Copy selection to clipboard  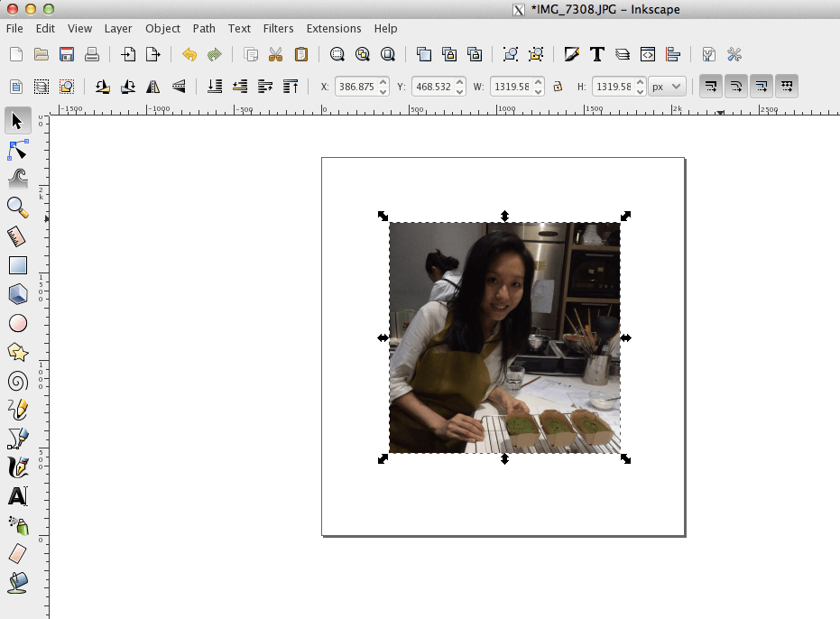pyautogui.click(x=251, y=54)
